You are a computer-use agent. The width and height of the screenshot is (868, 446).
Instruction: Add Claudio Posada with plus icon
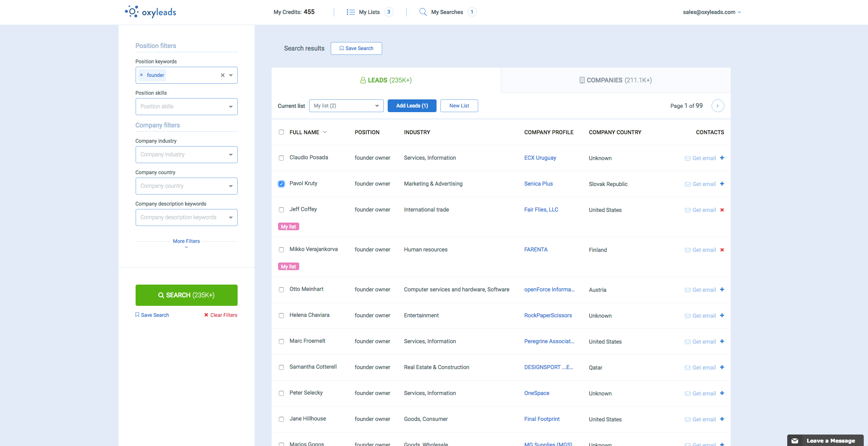click(722, 158)
